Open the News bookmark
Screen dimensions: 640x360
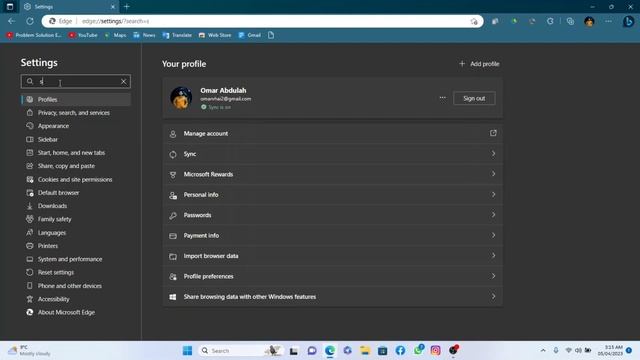point(144,35)
